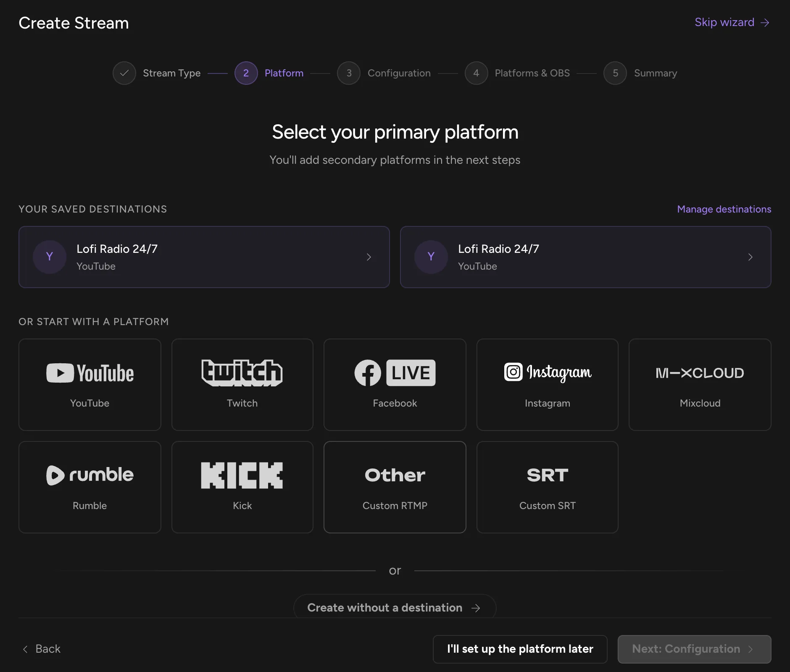Open the left Lofi Radio destination's chevron
790x672 pixels.
click(x=369, y=257)
